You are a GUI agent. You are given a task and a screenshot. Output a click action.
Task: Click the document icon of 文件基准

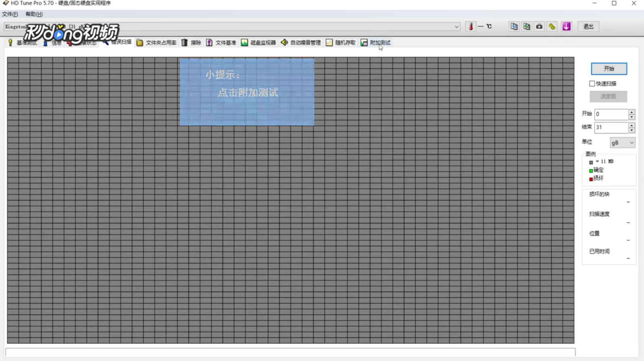[209, 43]
